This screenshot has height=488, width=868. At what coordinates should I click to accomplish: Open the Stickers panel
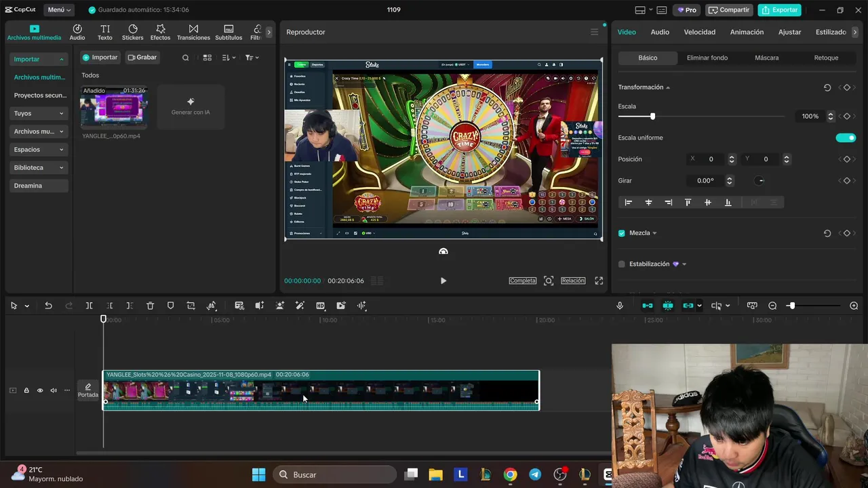[133, 32]
